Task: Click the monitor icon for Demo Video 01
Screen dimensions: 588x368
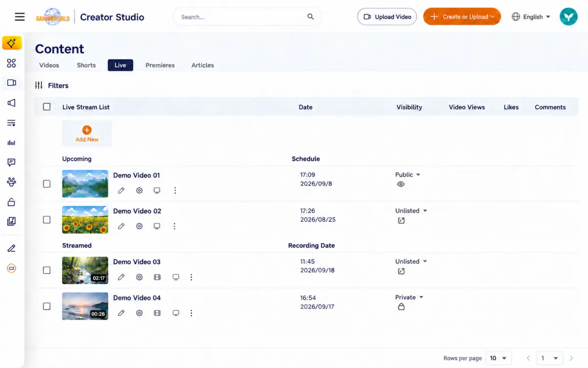Action: point(157,190)
